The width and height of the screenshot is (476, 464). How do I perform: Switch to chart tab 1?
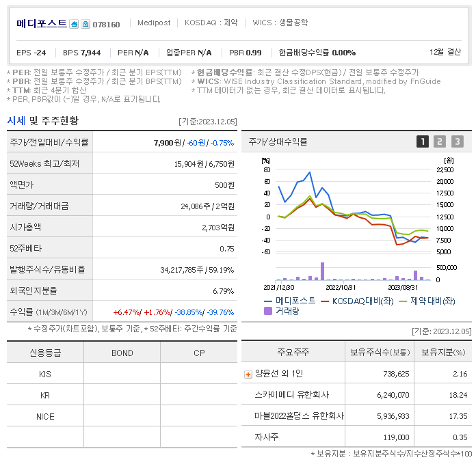(423, 141)
